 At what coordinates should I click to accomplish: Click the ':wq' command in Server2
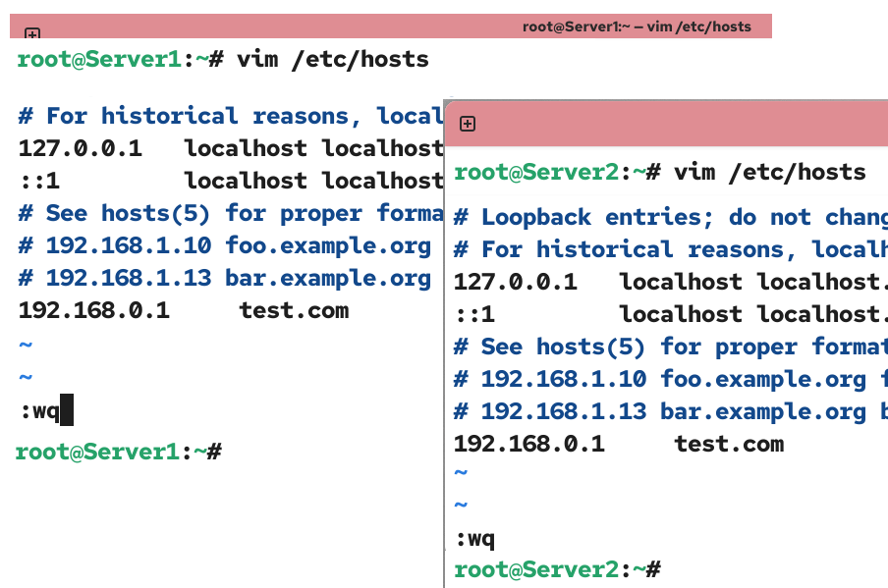474,539
